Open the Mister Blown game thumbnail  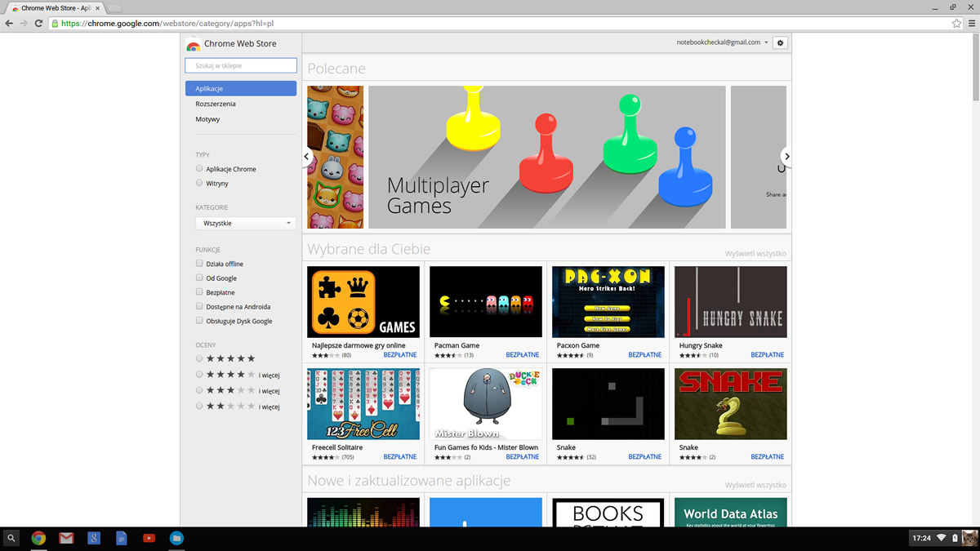pos(486,404)
